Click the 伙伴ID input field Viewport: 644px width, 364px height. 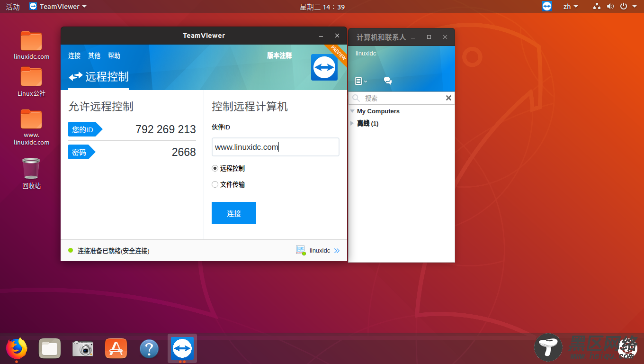coord(276,147)
